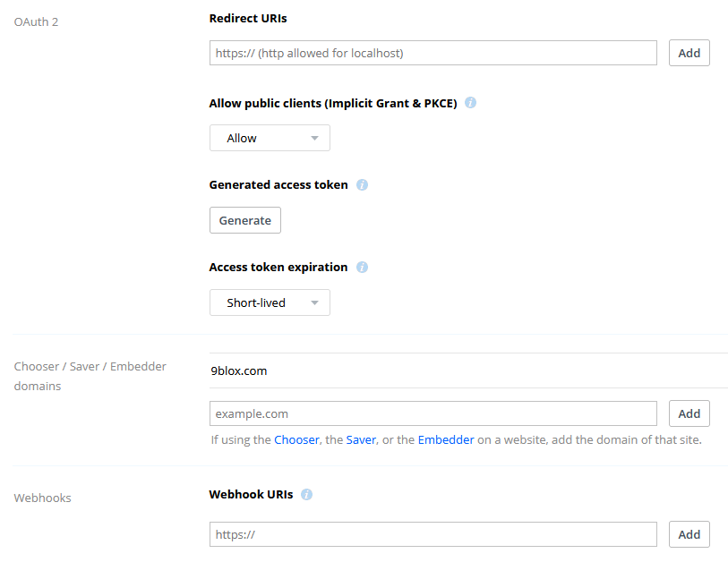Open the Chooser link

[296, 440]
